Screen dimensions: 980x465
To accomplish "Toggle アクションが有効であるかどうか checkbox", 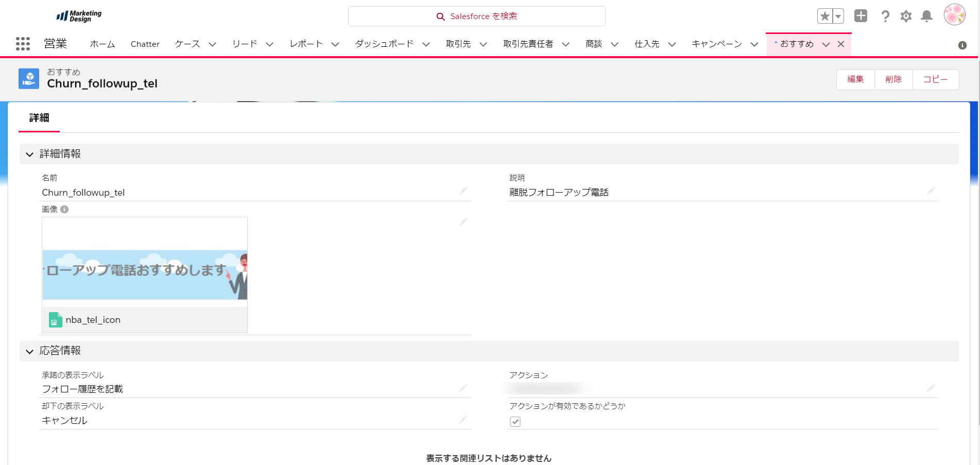I will (515, 422).
